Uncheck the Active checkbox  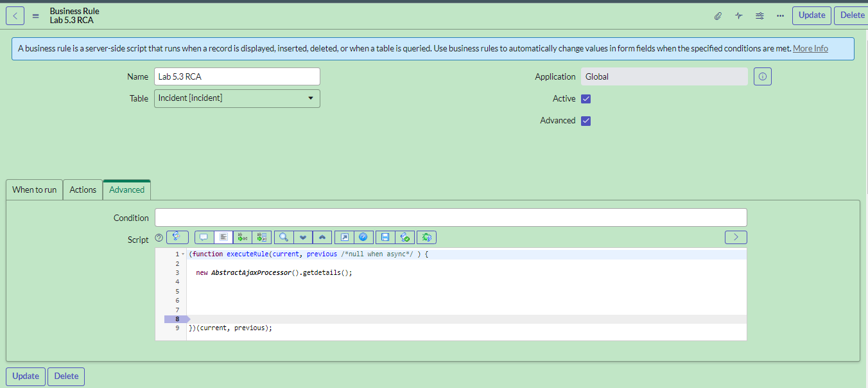point(586,99)
